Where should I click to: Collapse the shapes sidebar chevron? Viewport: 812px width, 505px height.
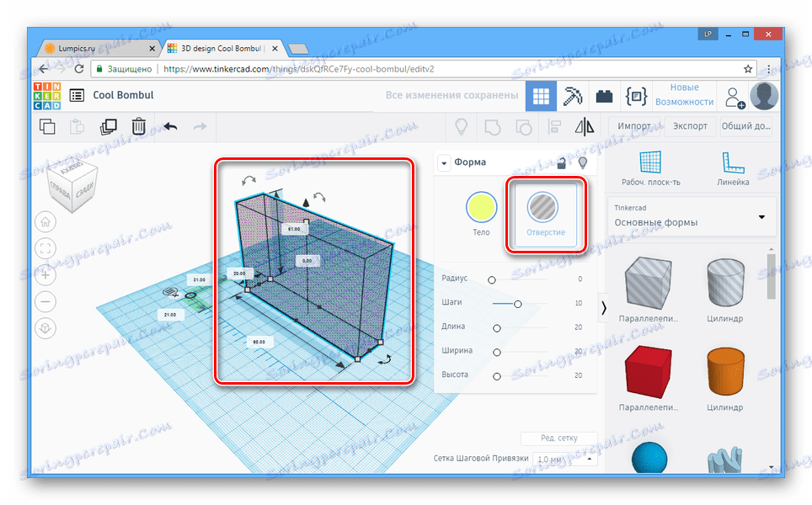point(603,308)
